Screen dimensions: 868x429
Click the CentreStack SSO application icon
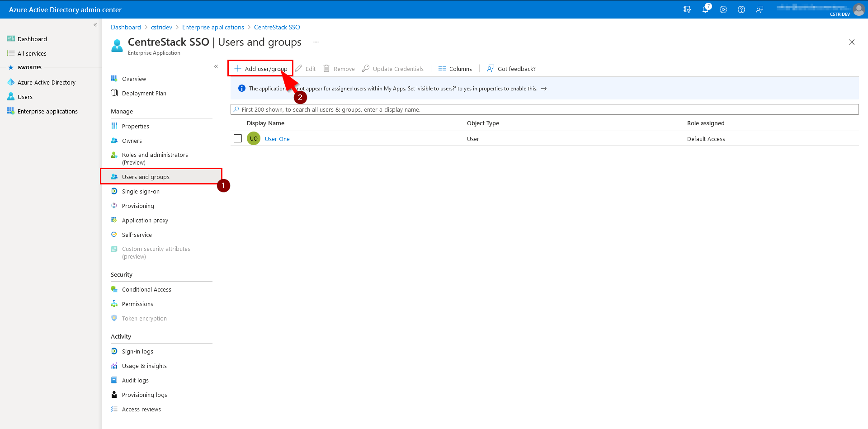tap(117, 46)
